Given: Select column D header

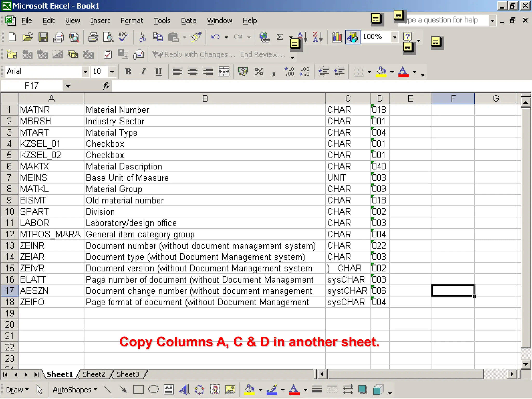Looking at the screenshot, I should (x=380, y=98).
